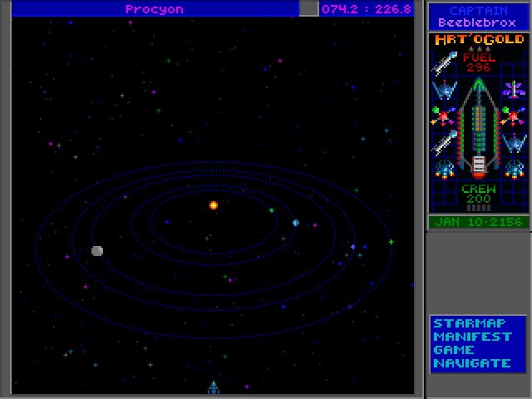Click the gray box beside the Procyon title

coord(308,8)
